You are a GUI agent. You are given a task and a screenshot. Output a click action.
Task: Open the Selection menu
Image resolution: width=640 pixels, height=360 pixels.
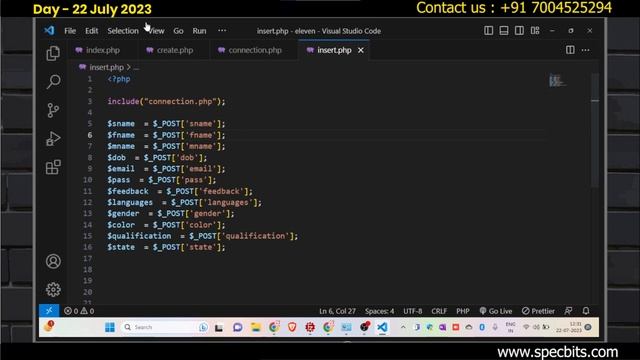(123, 31)
